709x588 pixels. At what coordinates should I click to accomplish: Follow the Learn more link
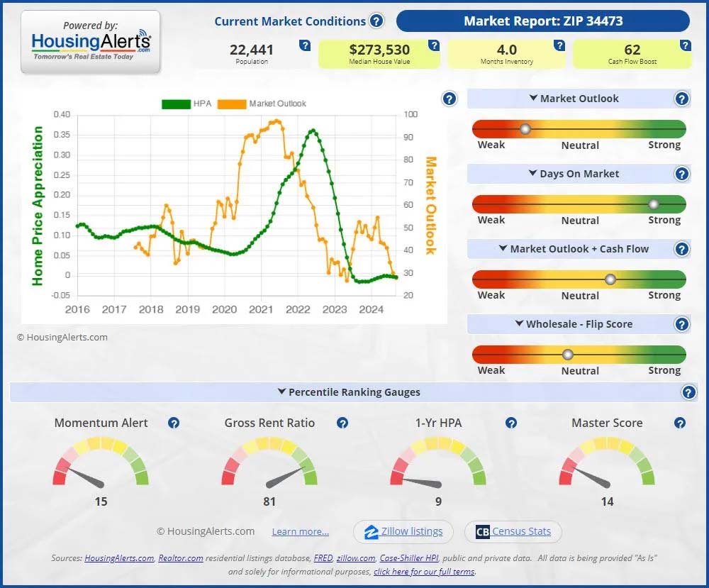coord(300,532)
